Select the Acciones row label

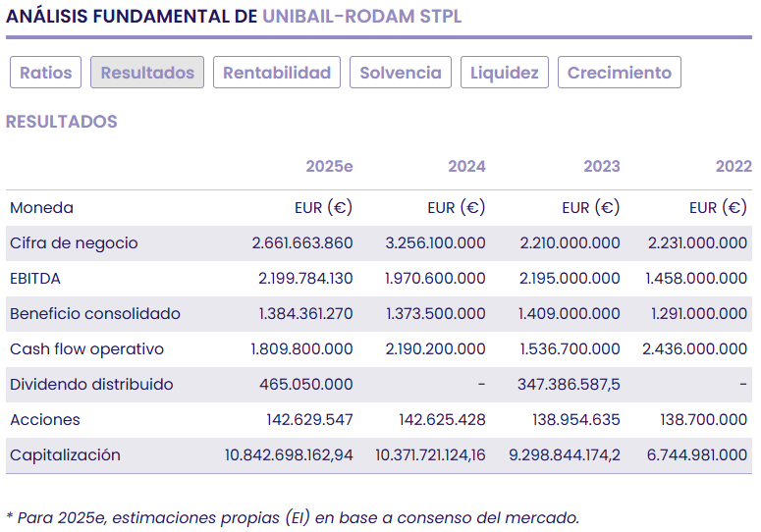(45, 420)
